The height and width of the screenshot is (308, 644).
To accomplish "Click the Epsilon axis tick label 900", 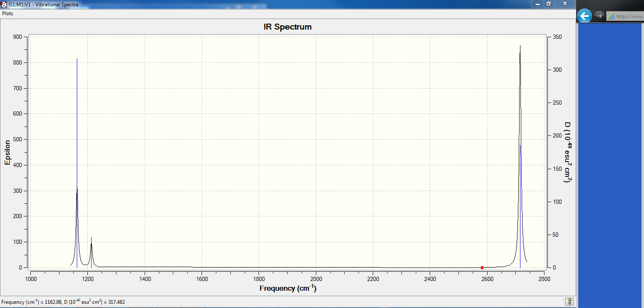I will coord(18,37).
